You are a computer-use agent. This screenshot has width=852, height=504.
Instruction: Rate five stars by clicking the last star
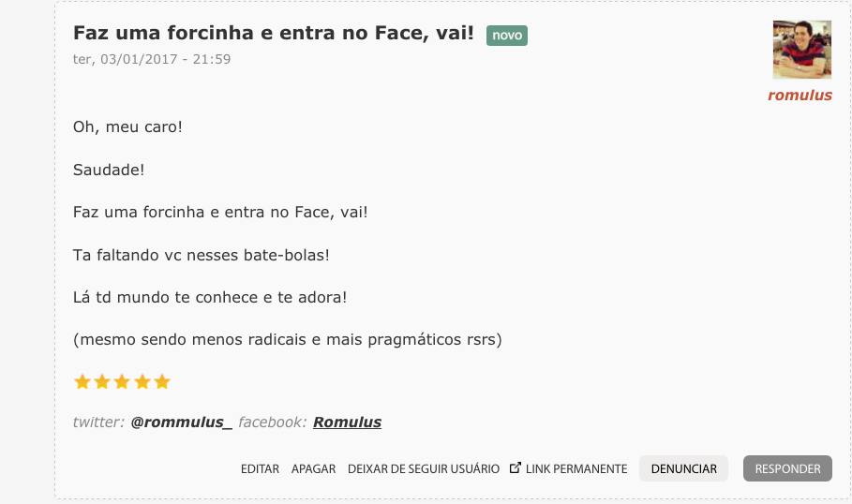coord(162,382)
